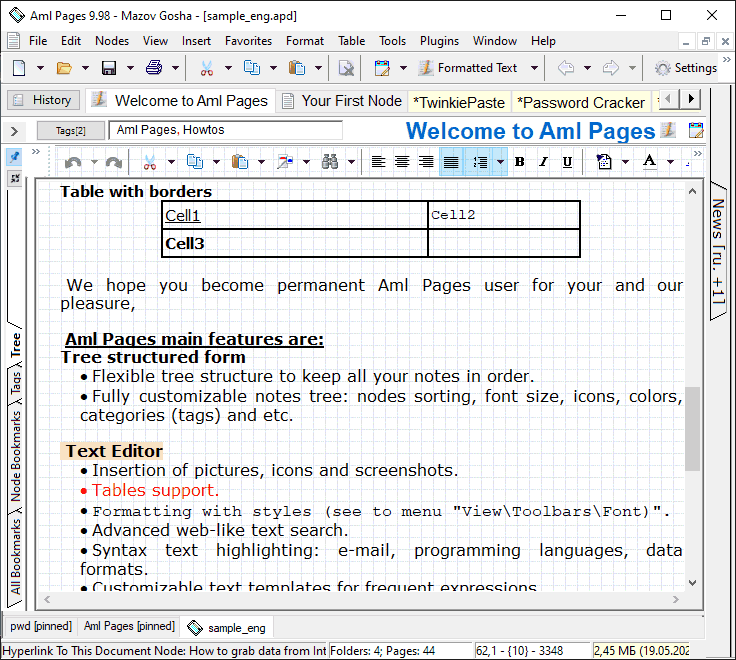Open the new document dropdown arrow

(x=40, y=68)
